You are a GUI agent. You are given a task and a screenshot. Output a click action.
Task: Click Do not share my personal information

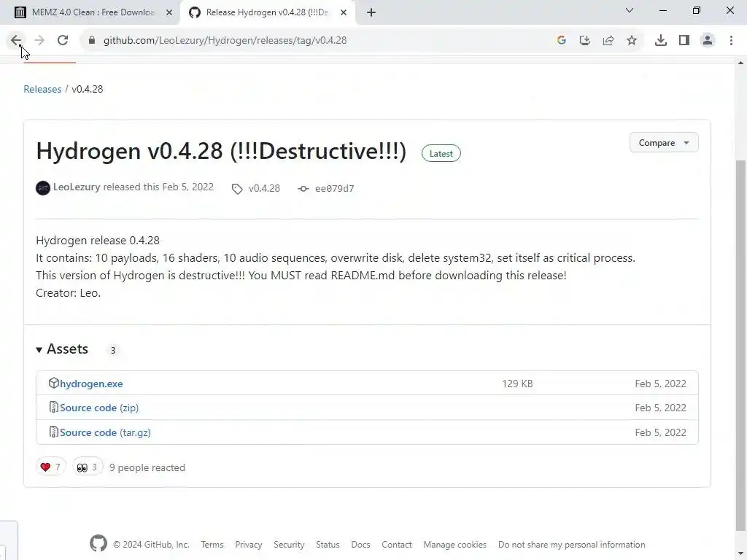[572, 545]
